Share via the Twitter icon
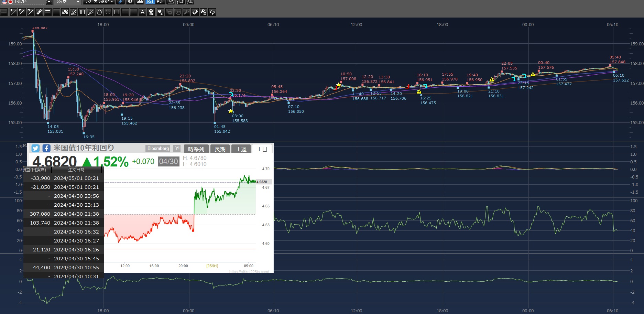The width and height of the screenshot is (644, 314). click(35, 148)
